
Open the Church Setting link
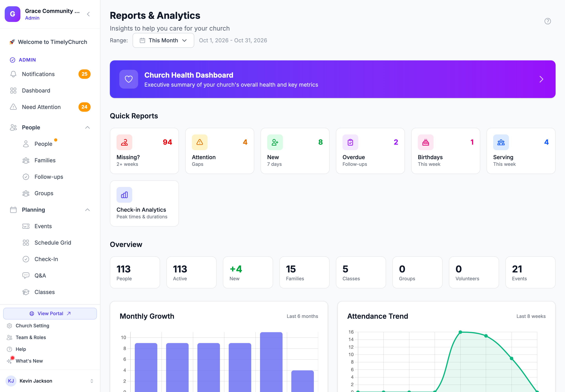tap(32, 325)
